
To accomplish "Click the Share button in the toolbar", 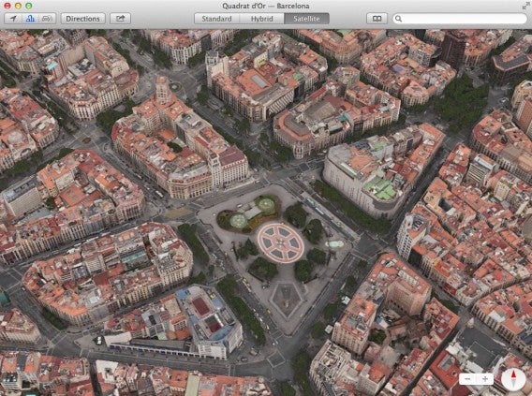I will click(120, 19).
